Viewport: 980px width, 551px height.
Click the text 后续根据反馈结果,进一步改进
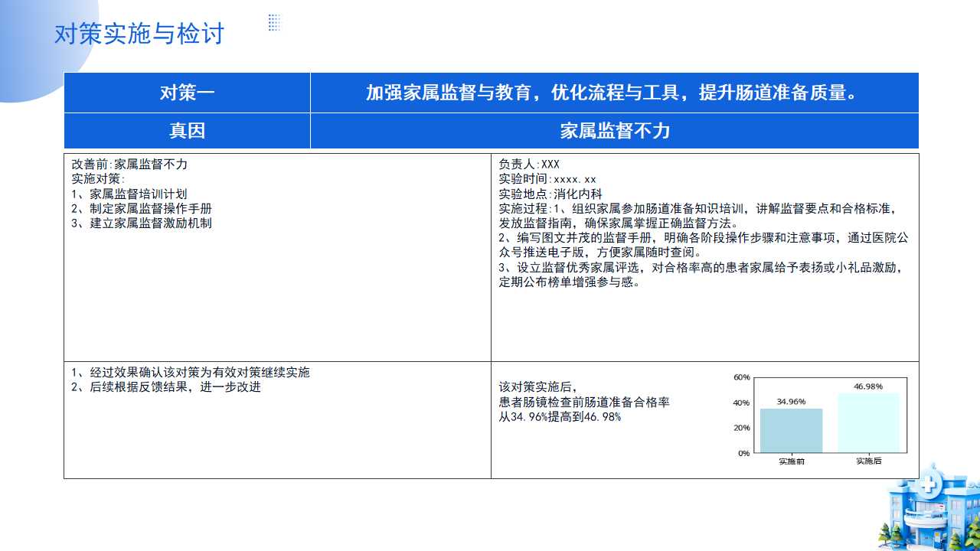166,387
